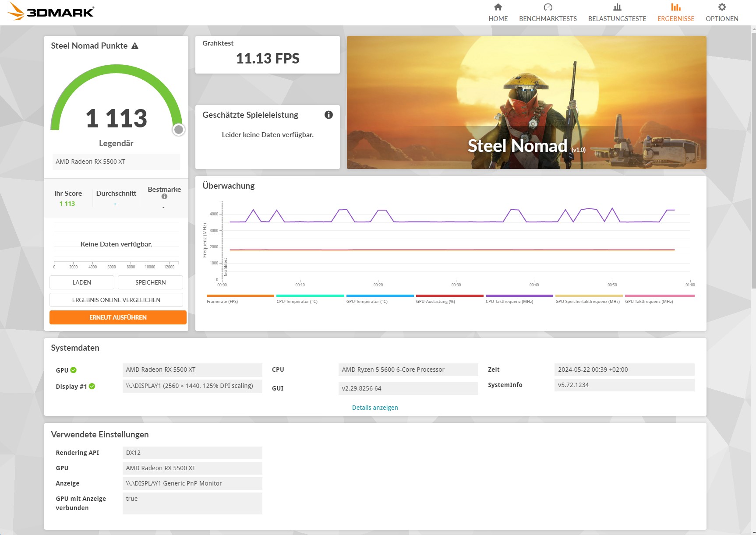This screenshot has width=756, height=535.
Task: Click the Benchmarktests gauge icon
Action: click(548, 7)
